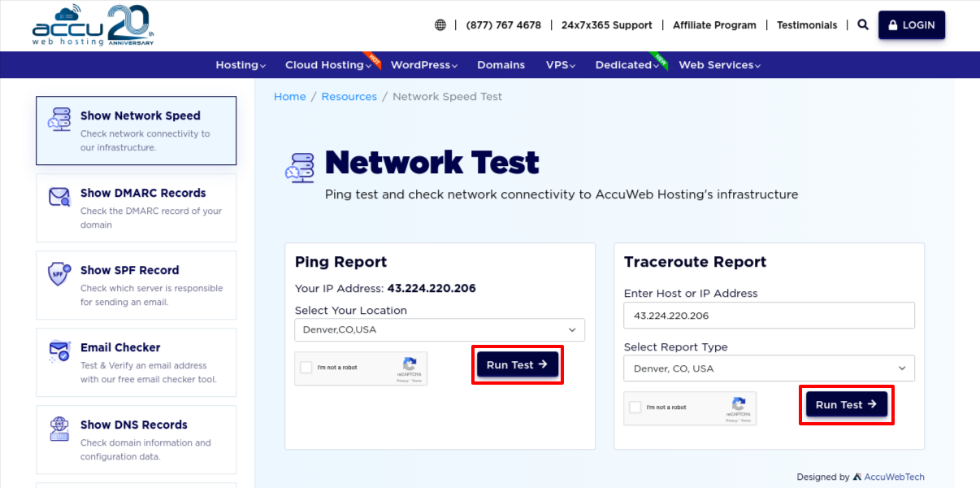Expand the Cloud Hosting menu
Image resolution: width=980 pixels, height=488 pixels.
click(x=328, y=65)
